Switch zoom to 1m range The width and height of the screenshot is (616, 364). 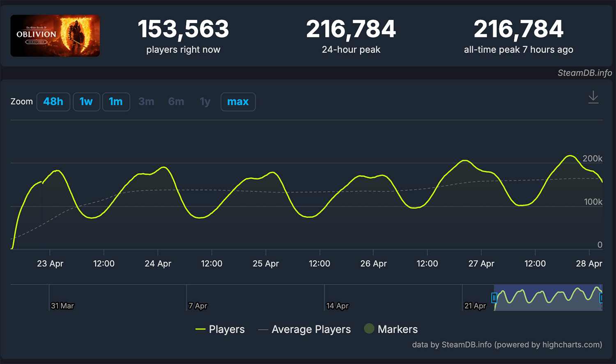coord(116,102)
